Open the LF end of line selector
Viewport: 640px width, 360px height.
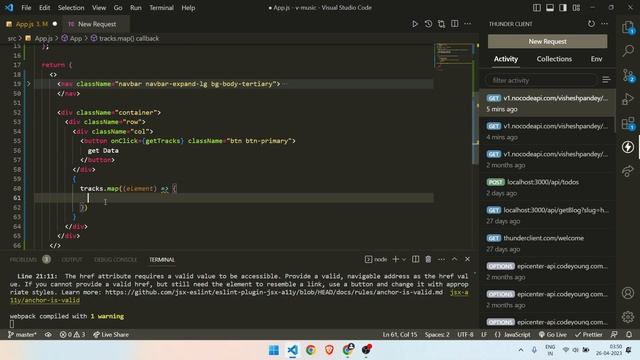(x=484, y=334)
